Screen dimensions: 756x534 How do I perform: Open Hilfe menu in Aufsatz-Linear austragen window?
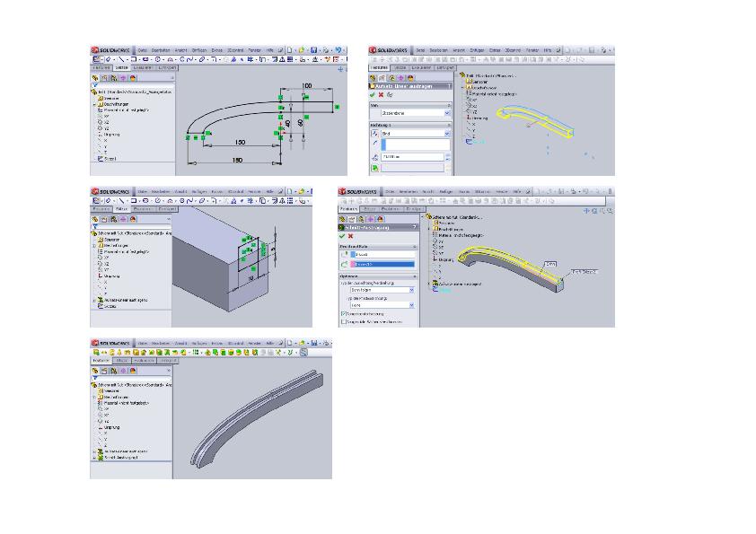tap(548, 50)
